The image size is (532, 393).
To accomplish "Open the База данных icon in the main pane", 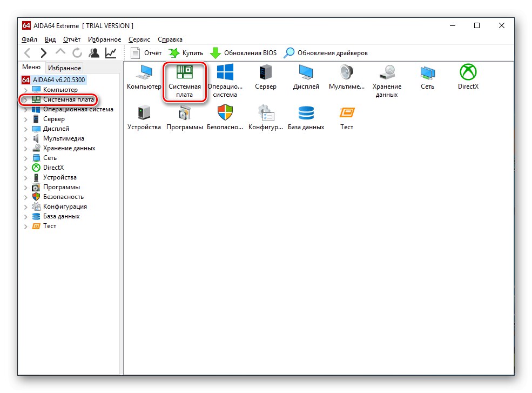I will (306, 113).
